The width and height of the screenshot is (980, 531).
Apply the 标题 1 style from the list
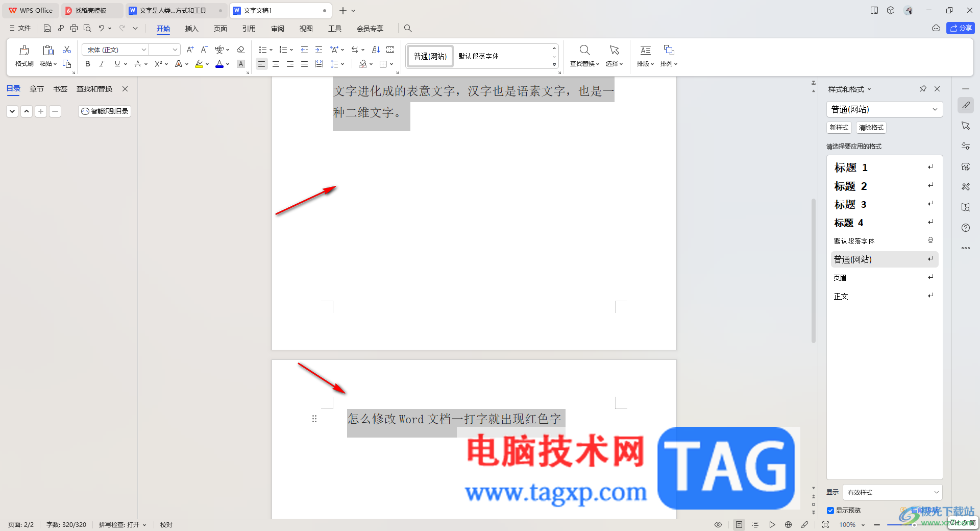pos(885,167)
